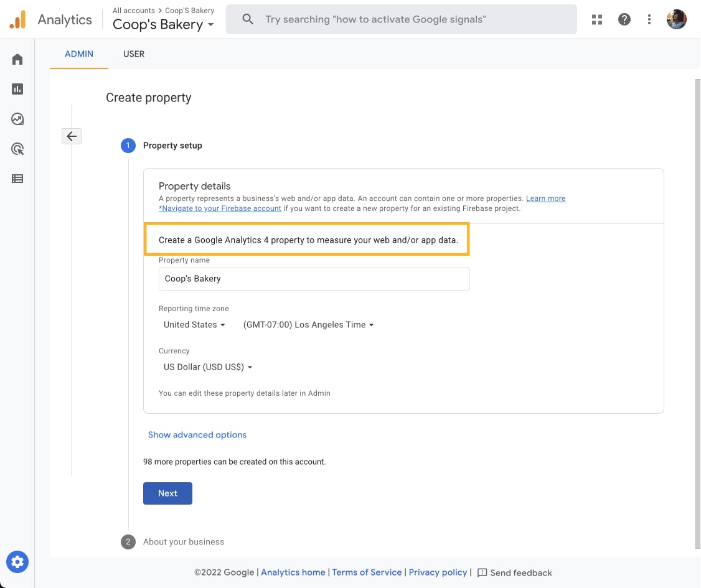Open the Google Analytics help menu
Viewport: 701px width, 588px height.
(x=624, y=19)
